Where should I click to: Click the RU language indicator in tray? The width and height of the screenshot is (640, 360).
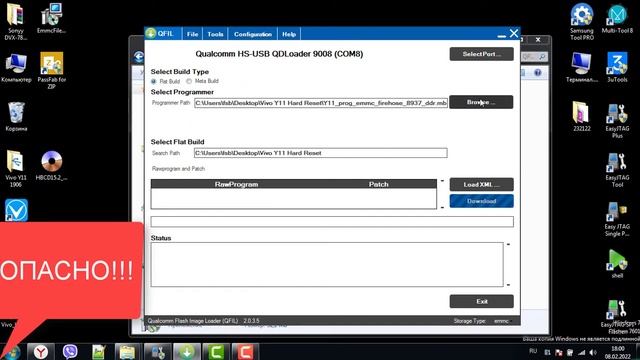pos(533,351)
